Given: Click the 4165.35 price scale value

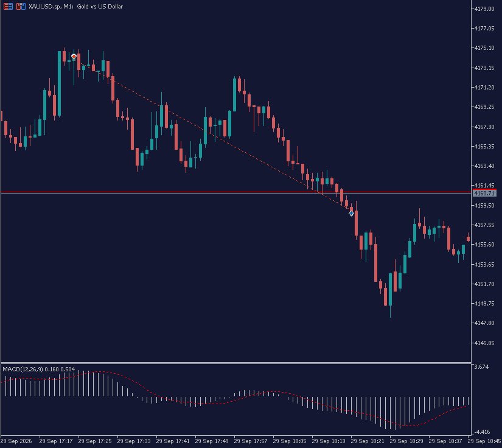Looking at the screenshot, I should [484, 147].
